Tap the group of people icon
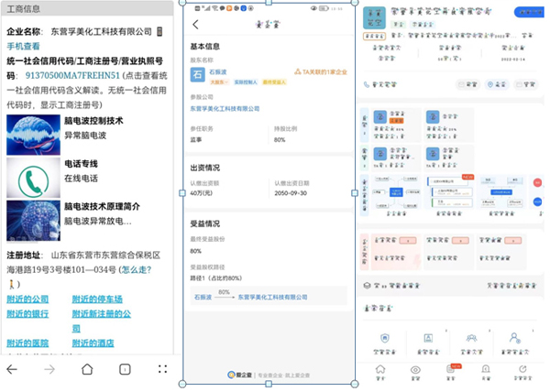The image size is (550, 392). pos(471,338)
